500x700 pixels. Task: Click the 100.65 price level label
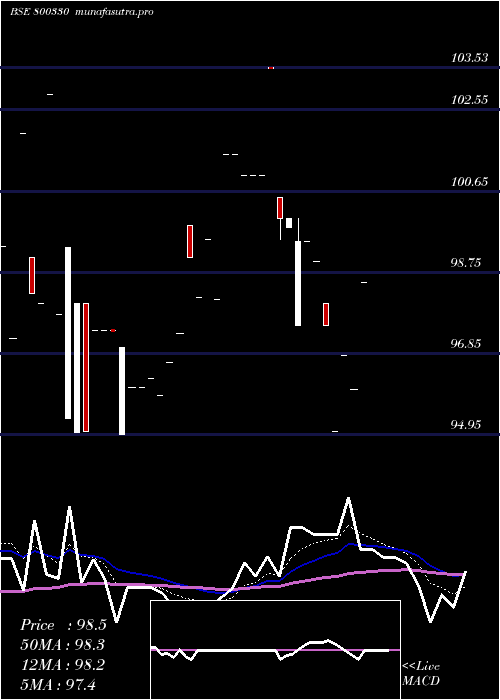469,182
